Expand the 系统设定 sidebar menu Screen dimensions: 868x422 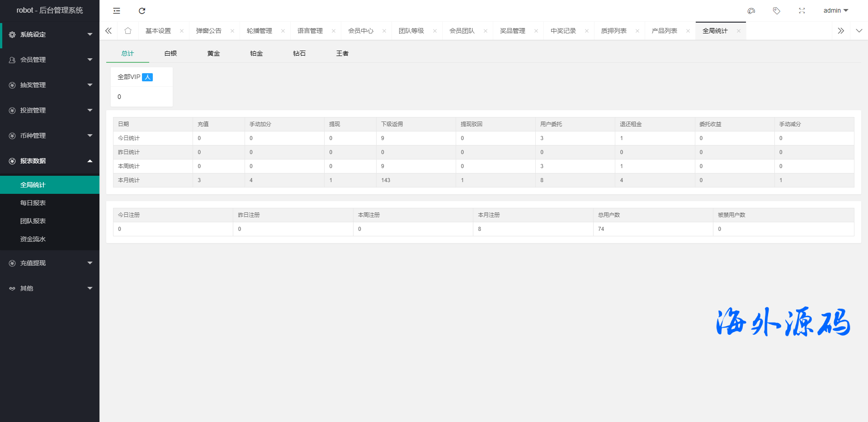[x=50, y=34]
